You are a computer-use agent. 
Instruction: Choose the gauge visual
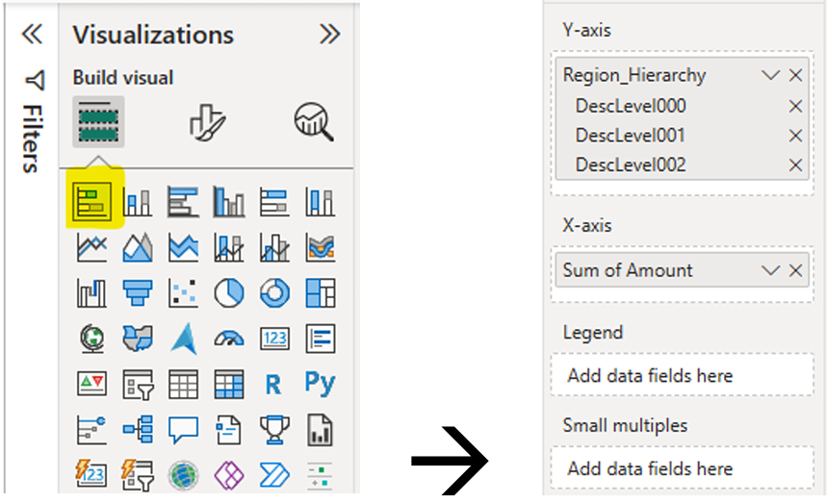[229, 339]
